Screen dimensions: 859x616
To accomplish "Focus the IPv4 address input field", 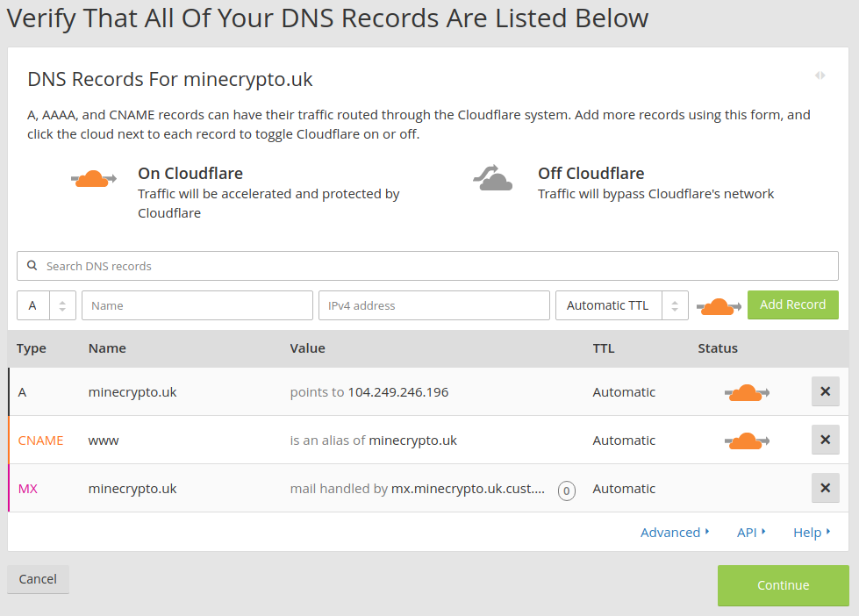I will pyautogui.click(x=433, y=305).
